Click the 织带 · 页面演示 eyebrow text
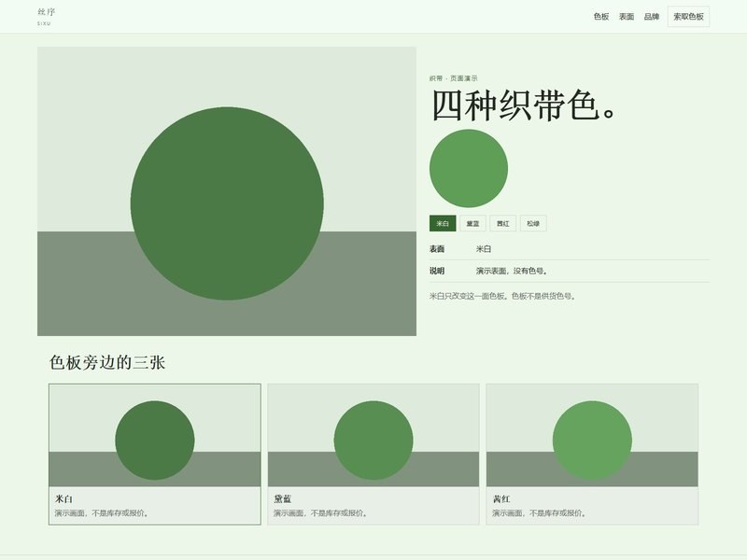747x560 pixels. pyautogui.click(x=453, y=78)
